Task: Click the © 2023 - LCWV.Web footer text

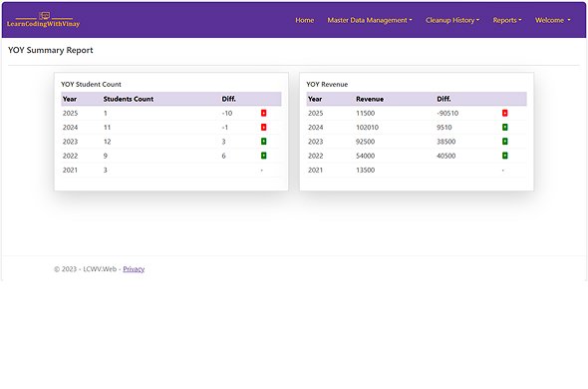Action: click(85, 269)
